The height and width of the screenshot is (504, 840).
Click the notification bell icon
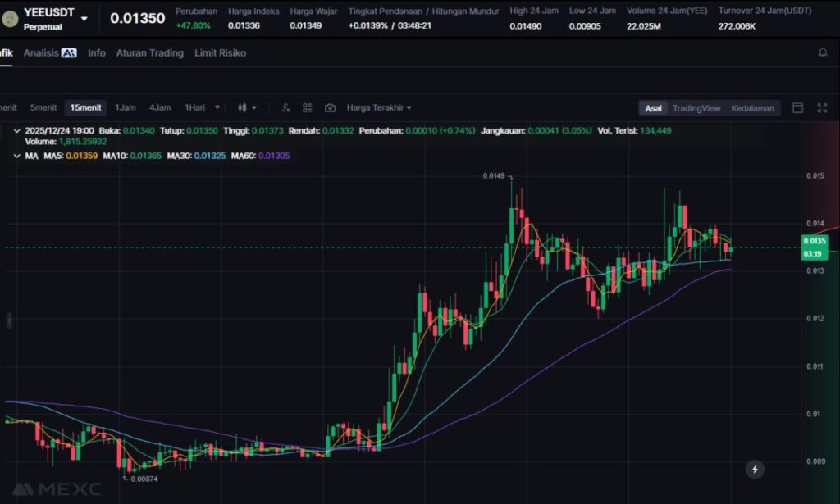(823, 52)
